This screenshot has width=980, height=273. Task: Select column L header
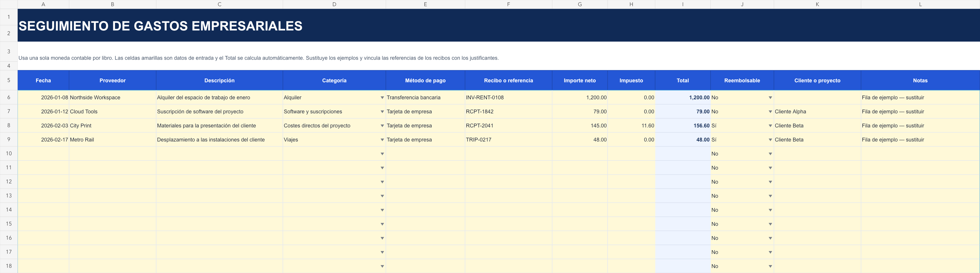click(x=920, y=4)
